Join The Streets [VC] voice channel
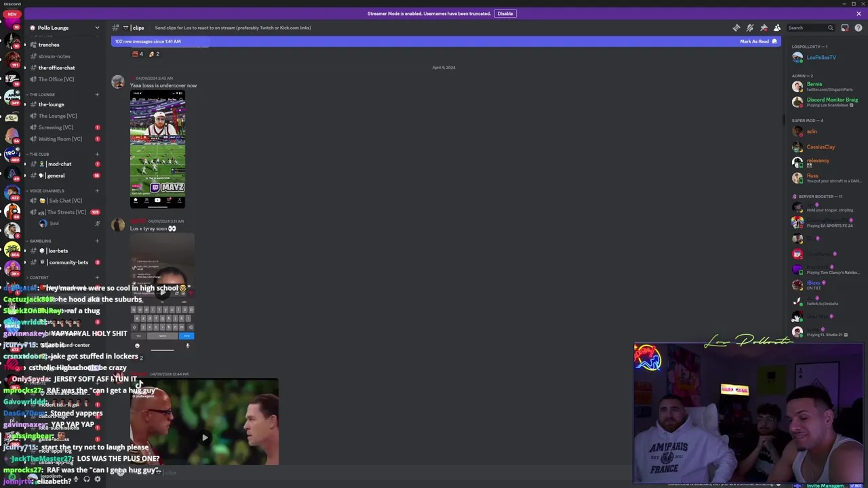 [x=63, y=212]
